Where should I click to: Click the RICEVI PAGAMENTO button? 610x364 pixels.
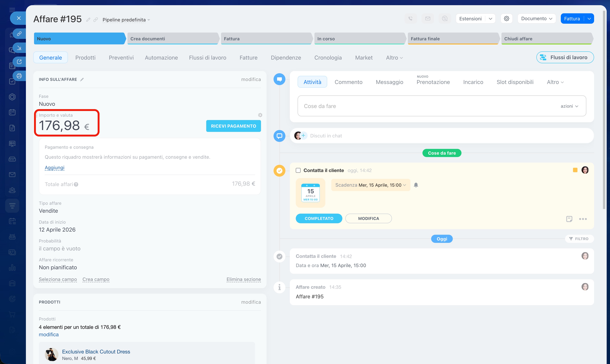pos(233,126)
